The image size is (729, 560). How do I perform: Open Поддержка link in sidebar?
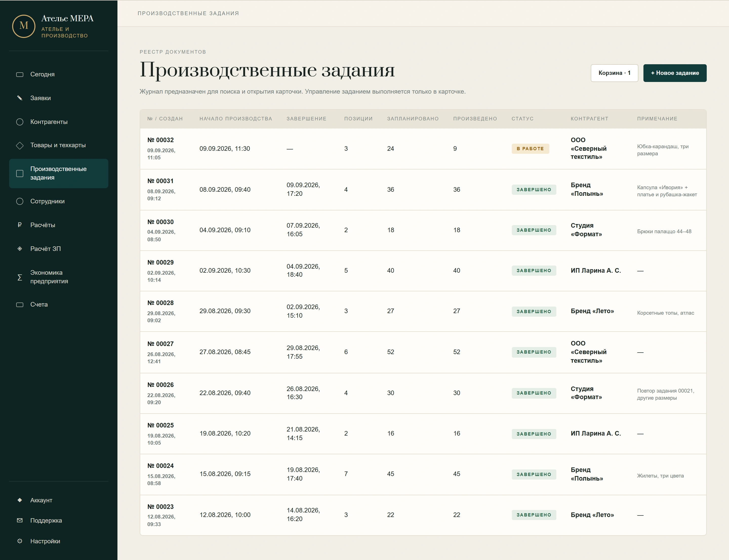[x=59, y=520]
